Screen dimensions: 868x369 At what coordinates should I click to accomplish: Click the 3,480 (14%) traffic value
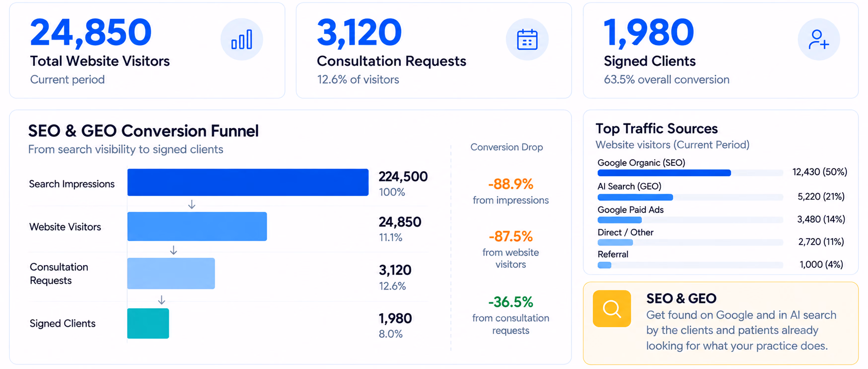821,219
